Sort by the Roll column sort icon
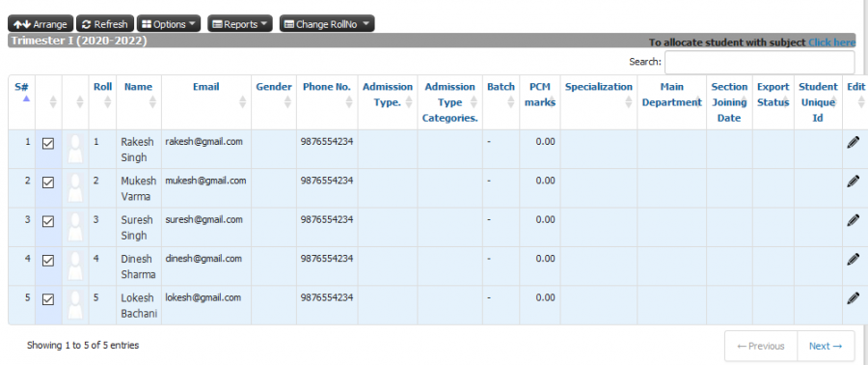This screenshot has width=868, height=365. tap(107, 102)
